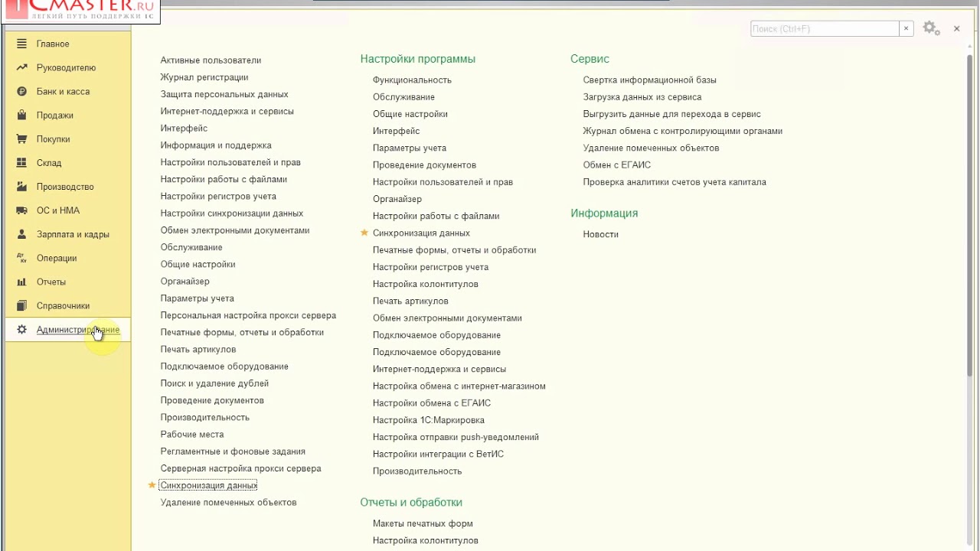Open Серверная настройка прокси сервера
The height and width of the screenshot is (551, 980).
240,468
